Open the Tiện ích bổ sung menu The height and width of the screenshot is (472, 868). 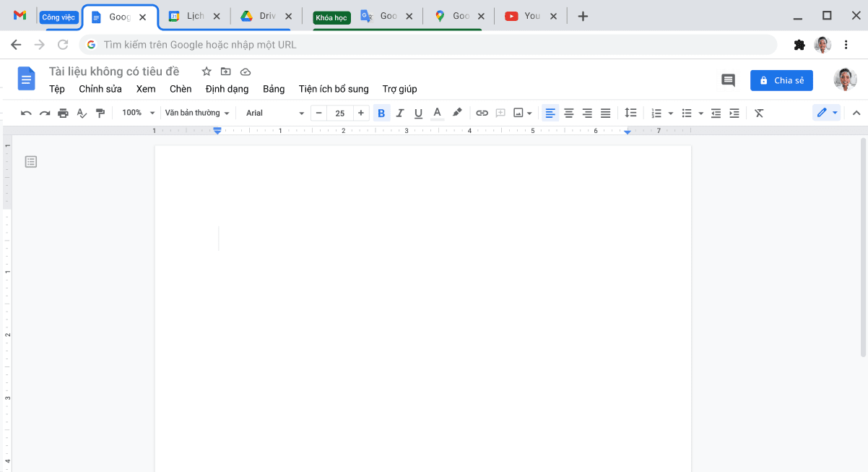click(x=334, y=89)
